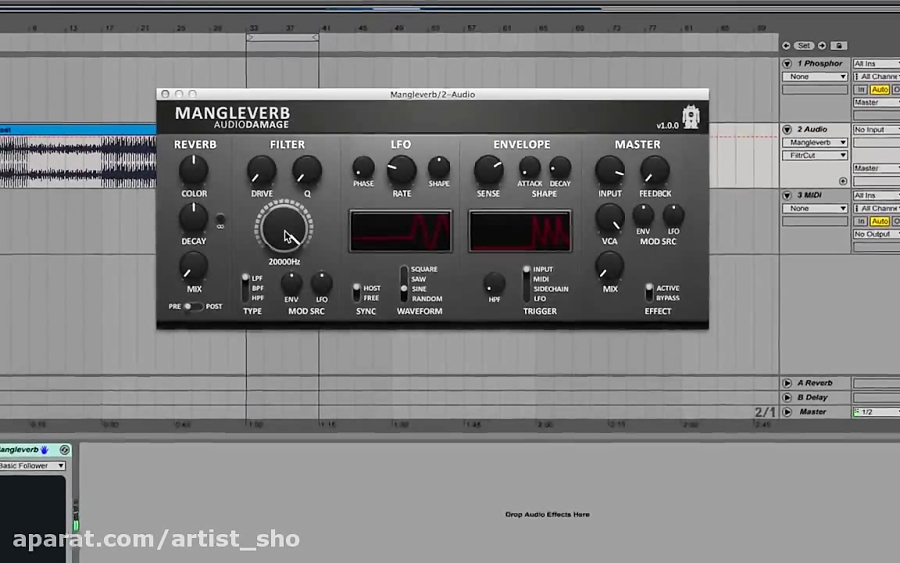Flip the PRE/POST reverb switch
The height and width of the screenshot is (563, 900).
(x=193, y=306)
